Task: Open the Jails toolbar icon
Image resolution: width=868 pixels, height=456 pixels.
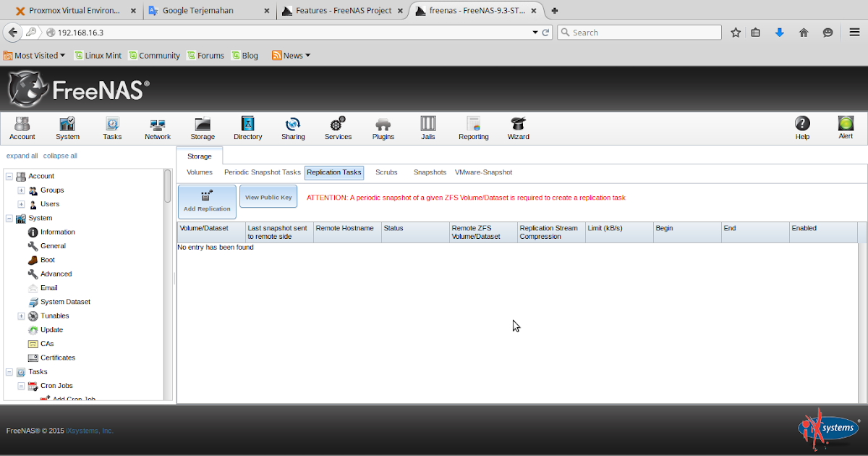Action: tap(428, 128)
